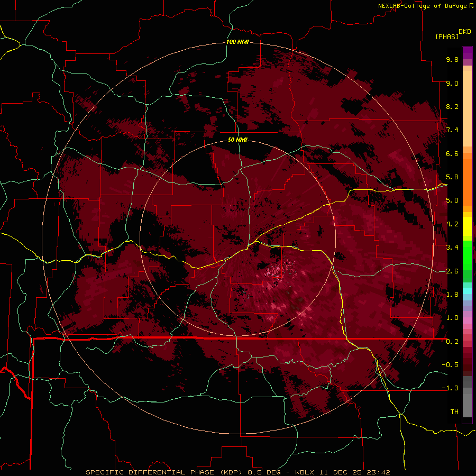Click the cyan band of the color scale
Image resolution: width=476 pixels, height=476 pixels.
(x=467, y=291)
